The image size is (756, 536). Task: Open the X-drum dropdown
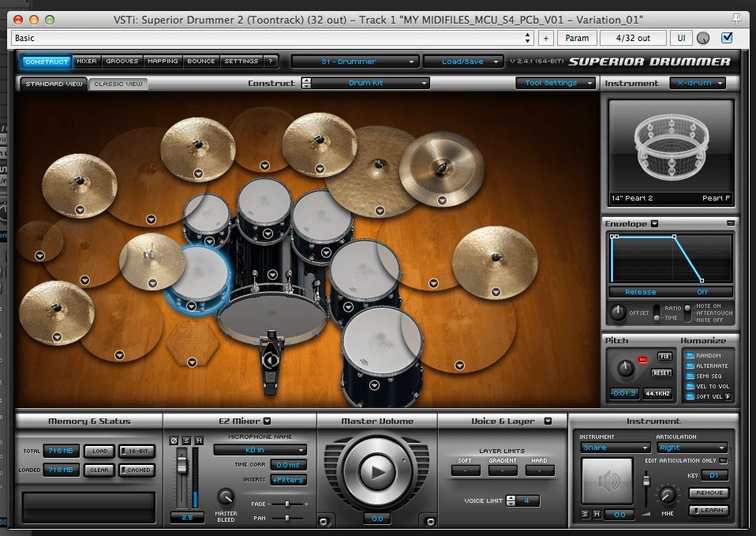[x=698, y=83]
